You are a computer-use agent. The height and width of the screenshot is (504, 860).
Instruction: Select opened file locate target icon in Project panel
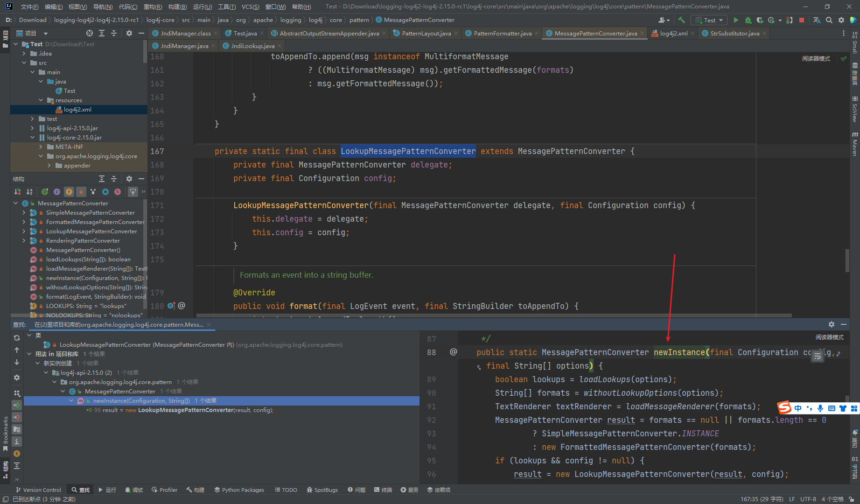(x=90, y=33)
